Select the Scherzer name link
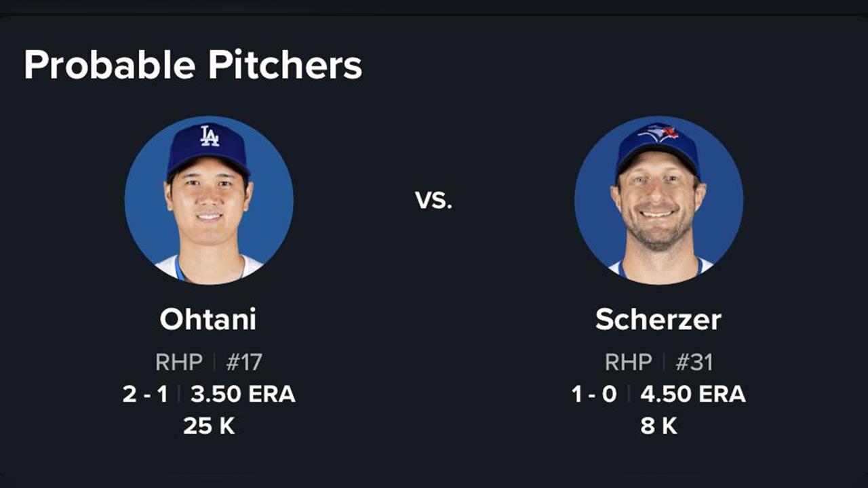Viewport: 868px width, 488px height. pyautogui.click(x=658, y=319)
